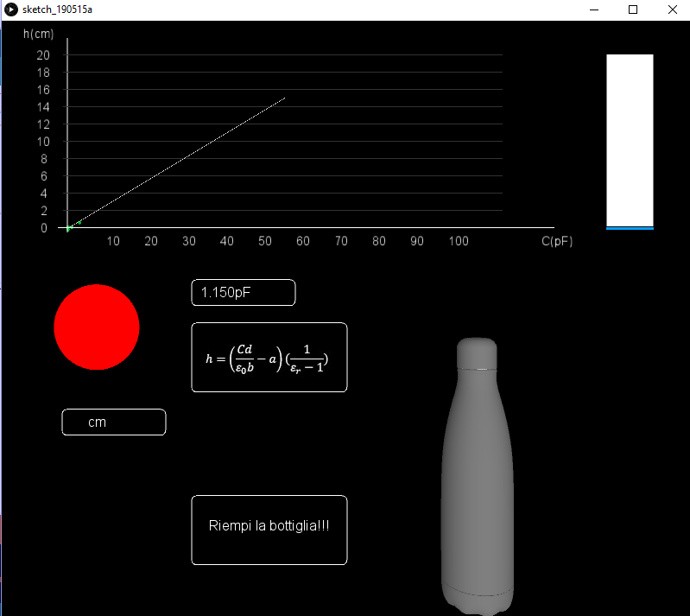The width and height of the screenshot is (690, 616).
Task: Click the 10 tick label on horizontal axis
Action: (x=113, y=241)
